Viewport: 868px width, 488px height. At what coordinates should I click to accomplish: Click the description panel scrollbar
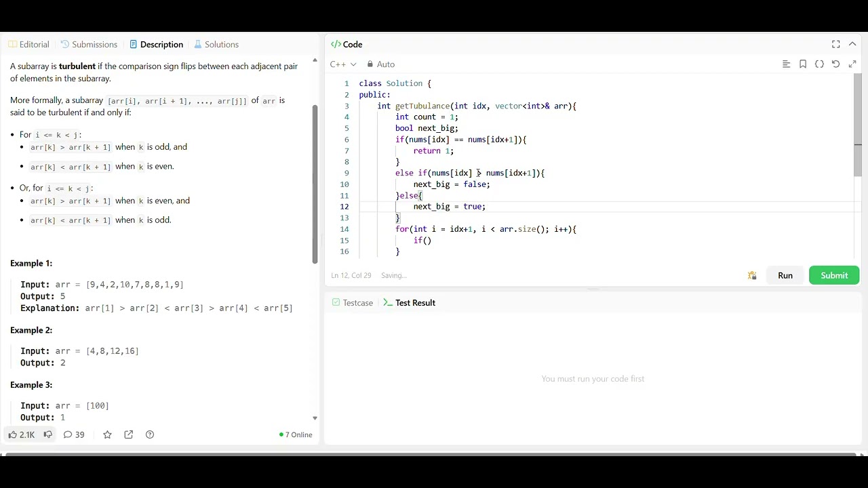[x=315, y=184]
